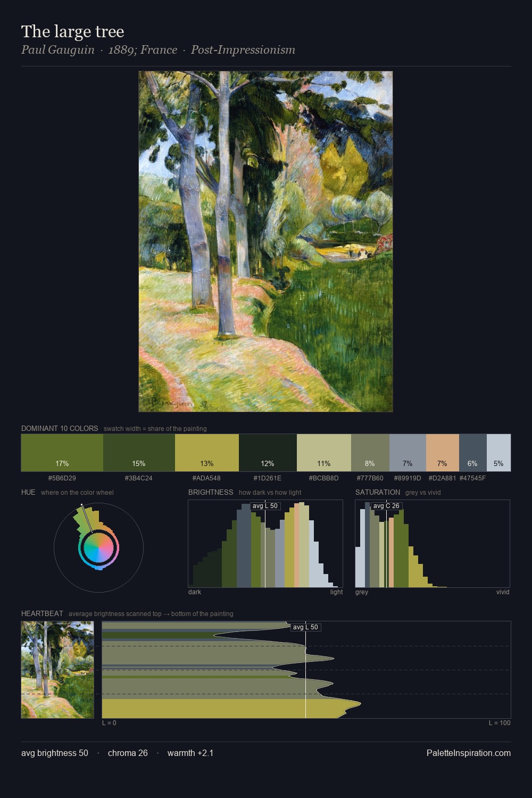Click the "avg brightness 50" footer stat
Viewport: 532px width, 798px height.
(x=55, y=753)
